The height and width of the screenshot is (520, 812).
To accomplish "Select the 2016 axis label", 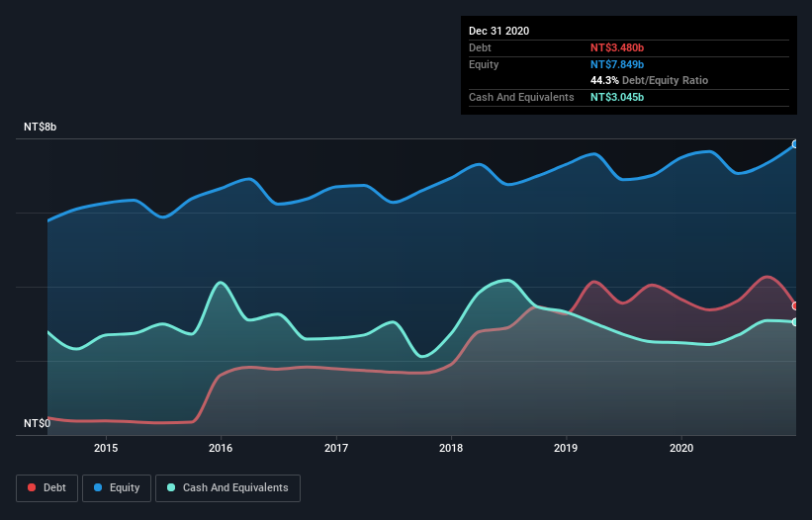I will (221, 448).
